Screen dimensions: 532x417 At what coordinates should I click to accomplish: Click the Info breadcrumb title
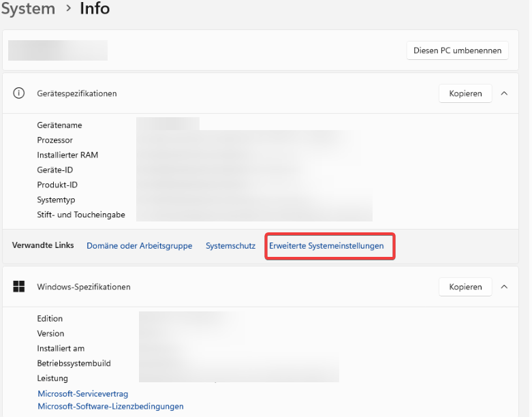[95, 9]
